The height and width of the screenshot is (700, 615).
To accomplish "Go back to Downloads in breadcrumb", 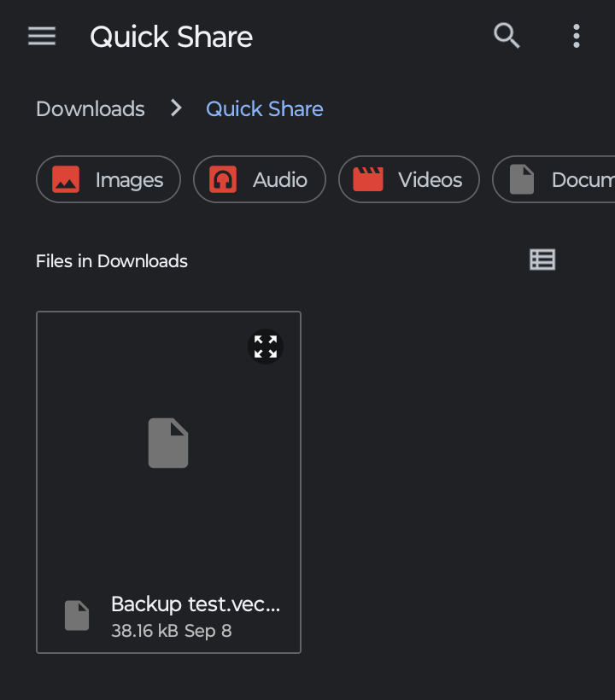I will (91, 109).
